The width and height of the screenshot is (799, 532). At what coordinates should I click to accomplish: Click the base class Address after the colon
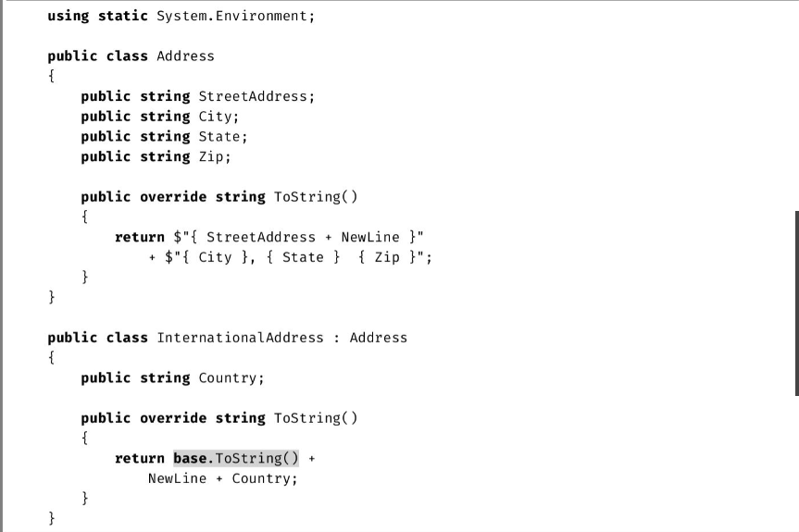click(x=378, y=338)
